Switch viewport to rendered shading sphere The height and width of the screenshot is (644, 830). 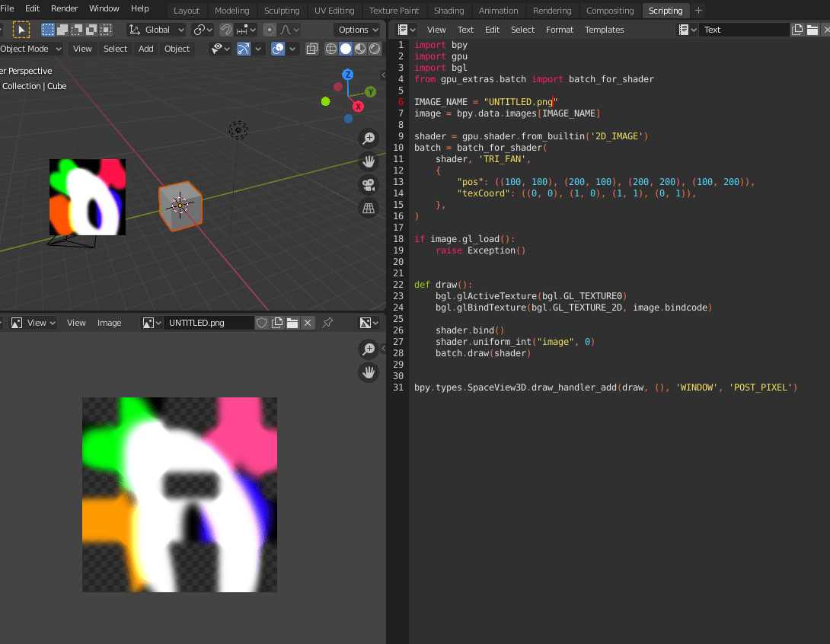point(374,48)
